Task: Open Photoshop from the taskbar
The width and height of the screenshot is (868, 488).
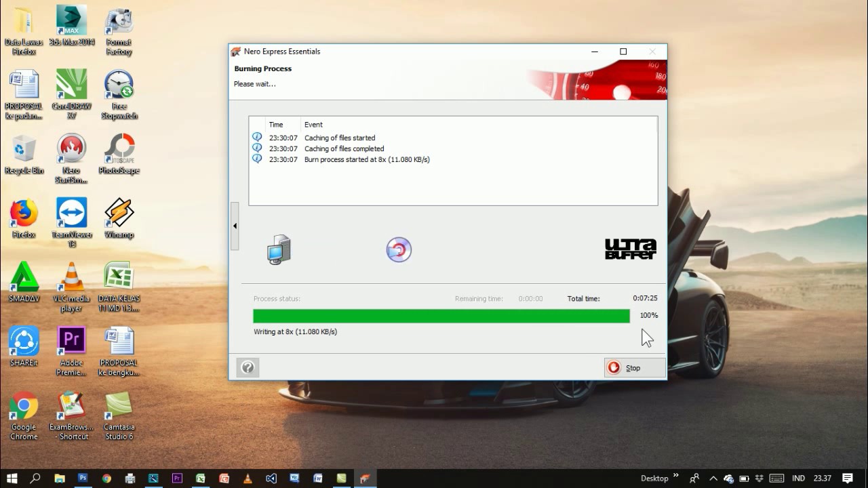Action: tap(83, 478)
